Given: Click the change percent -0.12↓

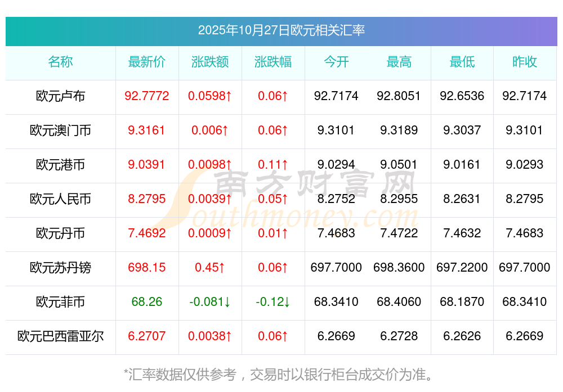Looking at the screenshot, I should click(x=273, y=301).
